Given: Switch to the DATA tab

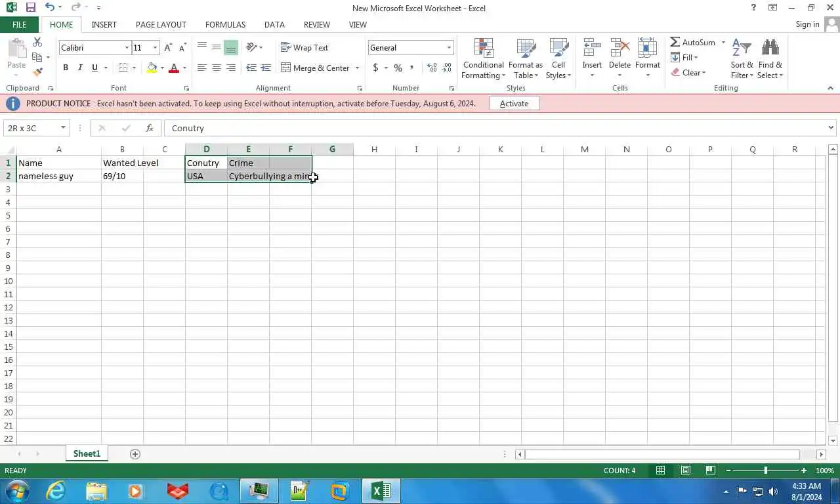Looking at the screenshot, I should [x=274, y=24].
